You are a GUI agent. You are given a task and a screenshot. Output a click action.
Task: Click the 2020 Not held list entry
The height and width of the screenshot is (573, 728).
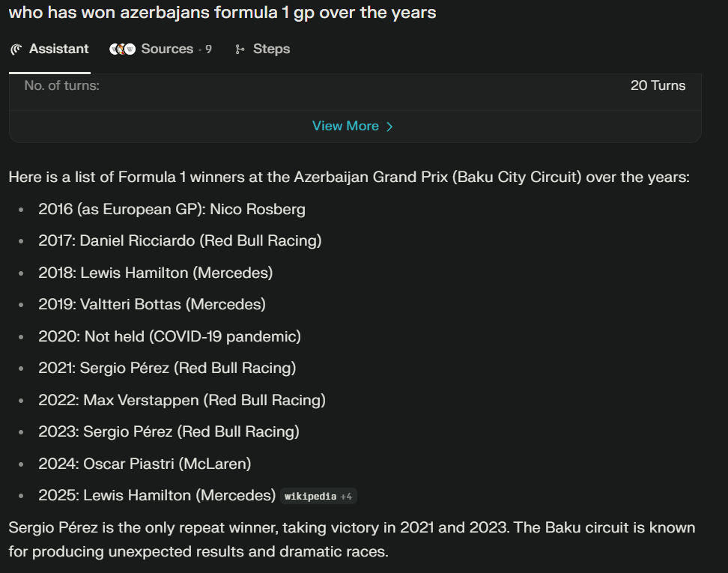point(169,336)
